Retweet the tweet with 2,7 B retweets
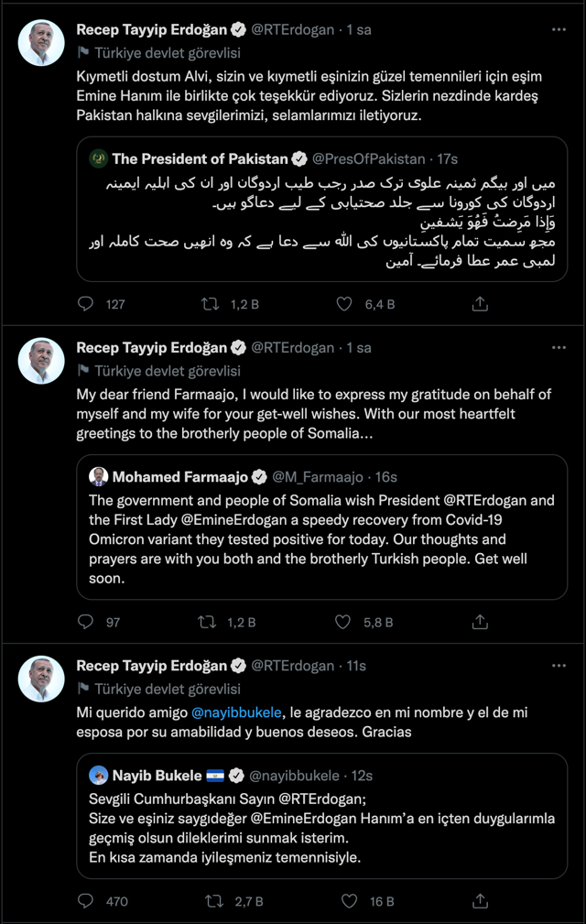586x924 pixels. pyautogui.click(x=214, y=901)
